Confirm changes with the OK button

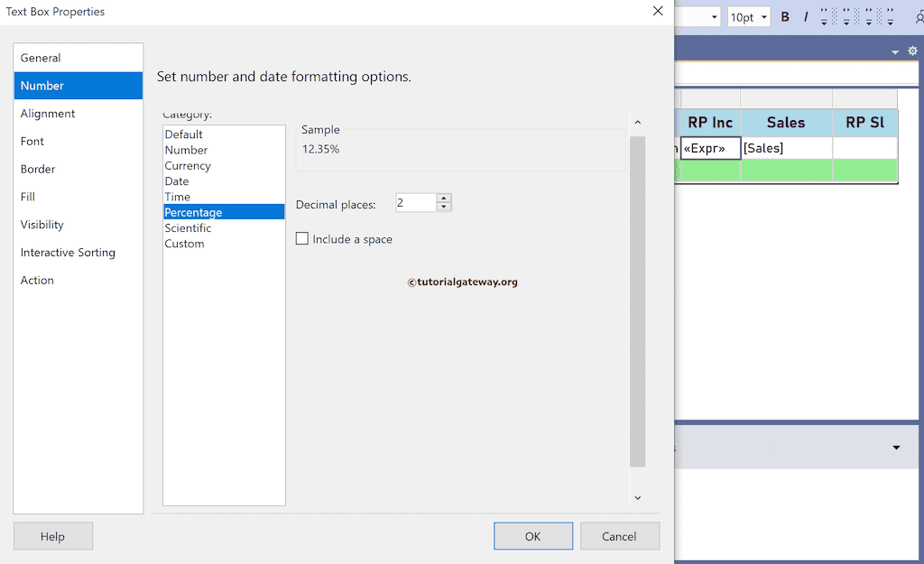click(532, 535)
